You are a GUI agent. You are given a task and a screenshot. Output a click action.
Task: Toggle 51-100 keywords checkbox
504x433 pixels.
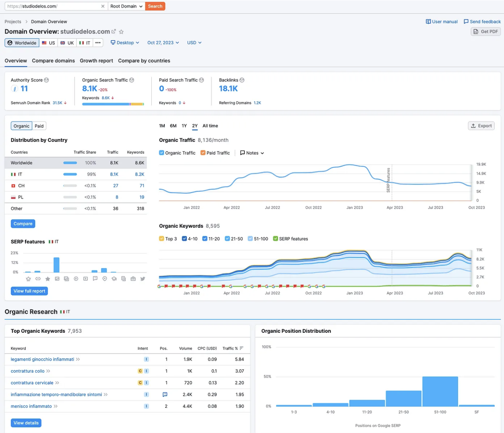(250, 239)
